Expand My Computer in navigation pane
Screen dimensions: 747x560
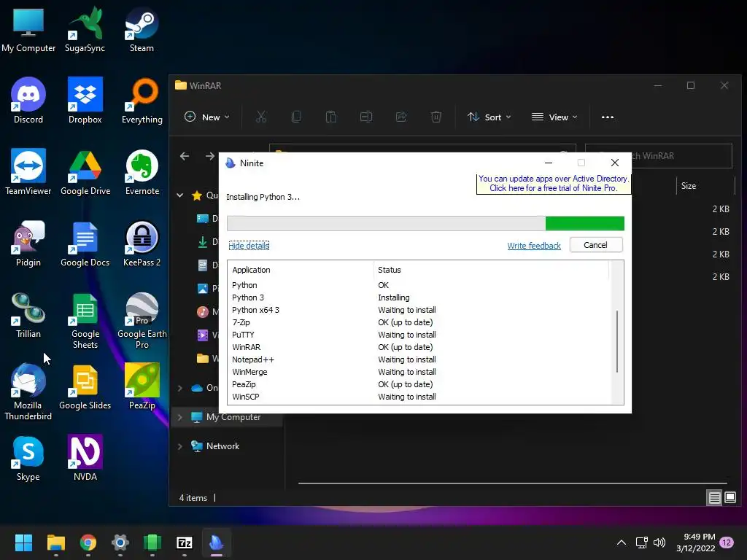click(x=180, y=417)
